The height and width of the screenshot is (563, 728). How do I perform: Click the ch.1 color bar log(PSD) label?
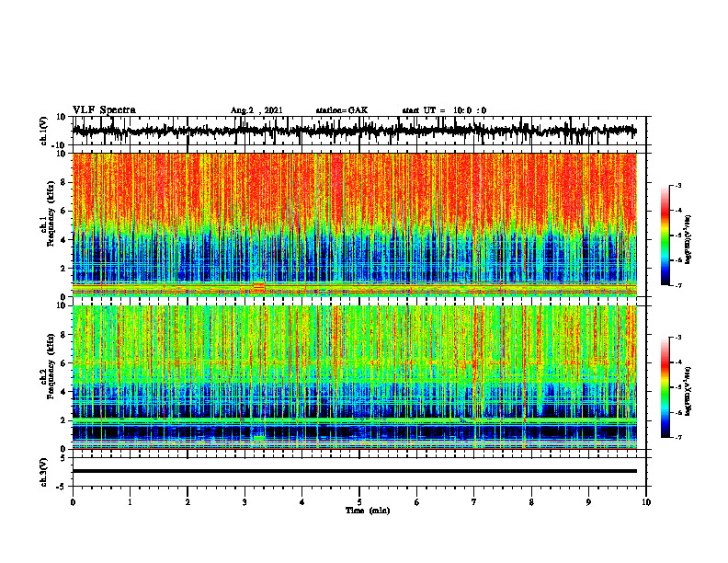[688, 238]
